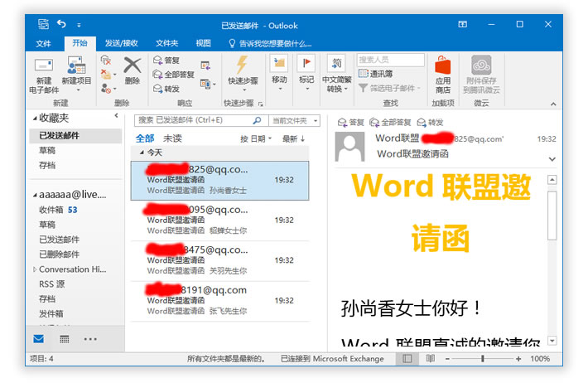This screenshot has height=383, width=588.
Task: Open the File (文件) tab
Action: click(x=44, y=44)
